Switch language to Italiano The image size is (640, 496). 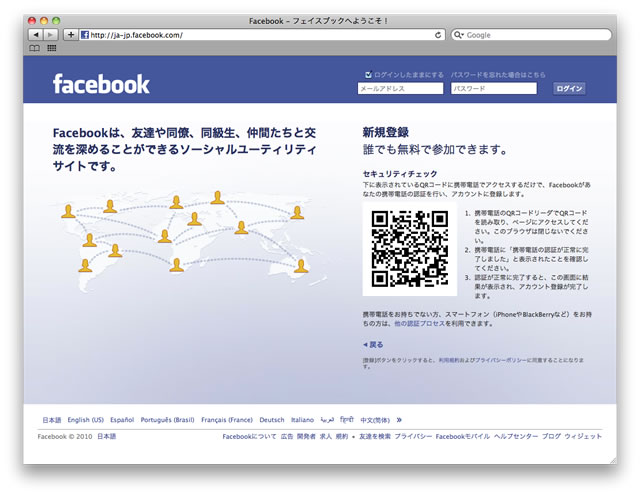point(302,420)
